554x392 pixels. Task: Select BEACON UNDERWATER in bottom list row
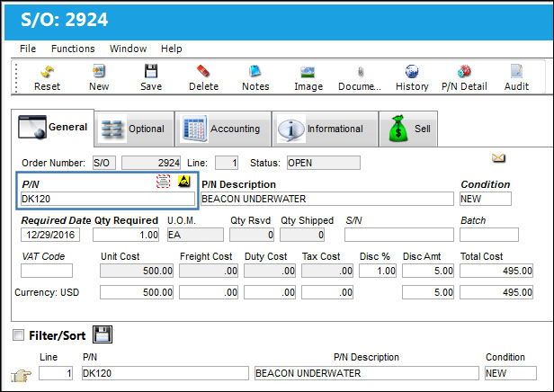(367, 373)
